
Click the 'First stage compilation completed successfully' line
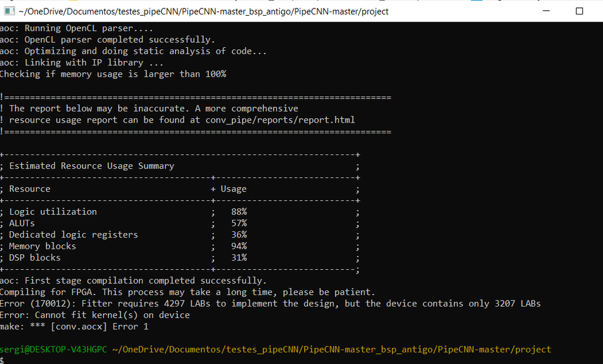coord(133,281)
